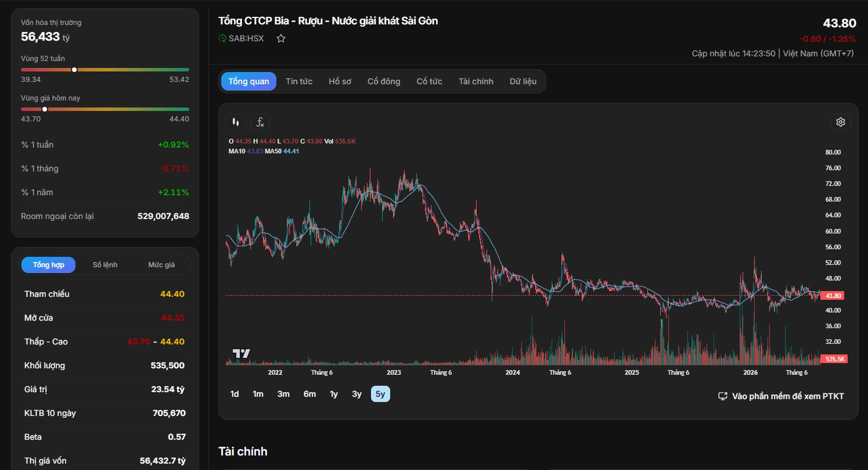Open the Tin tức tab
The image size is (868, 470).
click(299, 81)
